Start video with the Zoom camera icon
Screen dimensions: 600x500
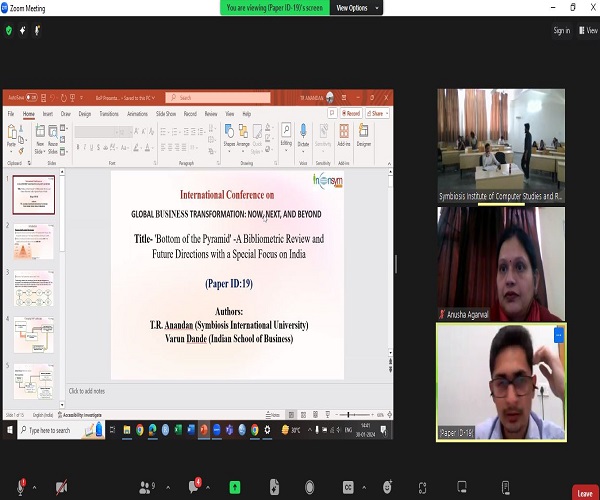click(x=61, y=487)
